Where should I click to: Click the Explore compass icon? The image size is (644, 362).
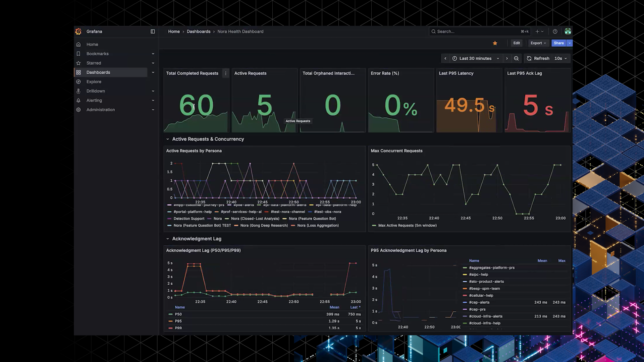(x=78, y=82)
